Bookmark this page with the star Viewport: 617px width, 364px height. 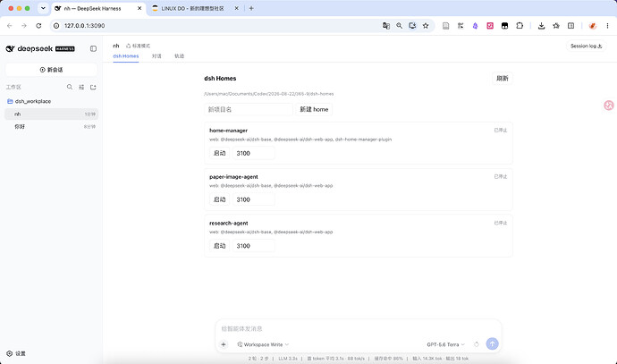[x=426, y=26]
